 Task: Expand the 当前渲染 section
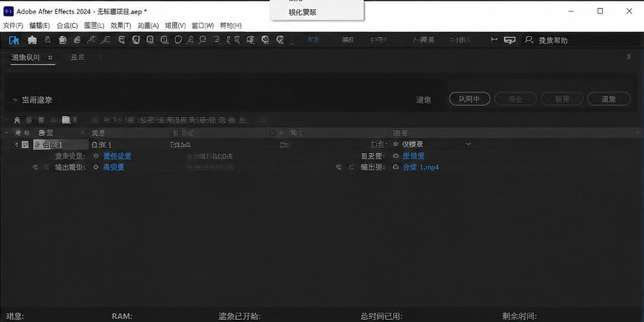point(16,99)
